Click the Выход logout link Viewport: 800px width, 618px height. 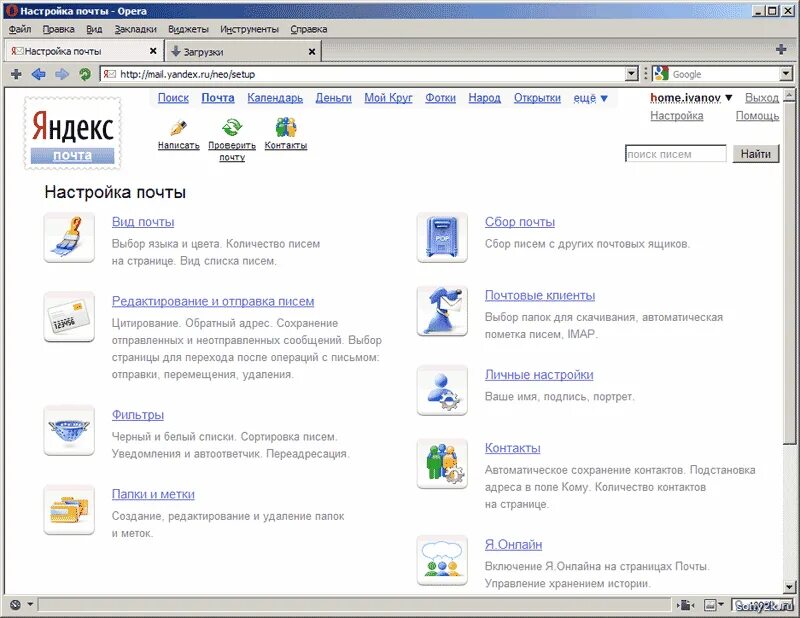click(x=762, y=97)
